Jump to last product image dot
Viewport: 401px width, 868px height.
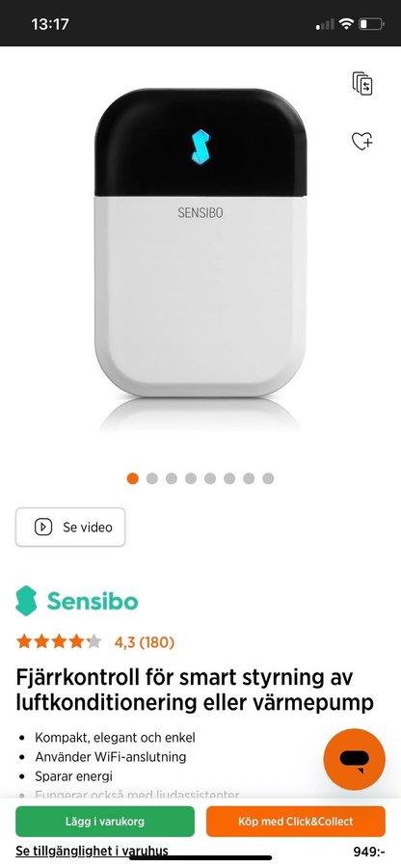268,478
